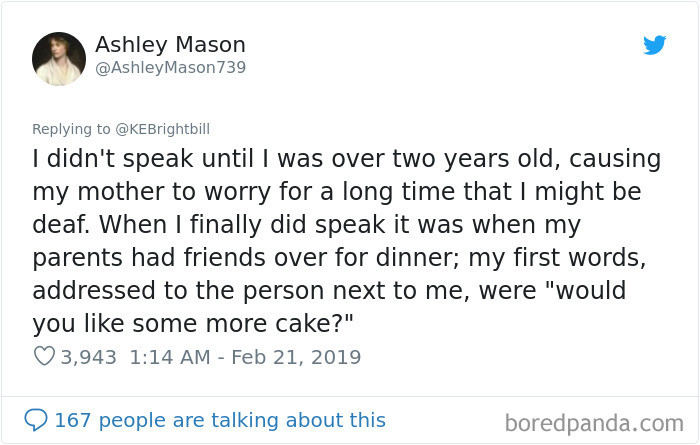This screenshot has height=445, width=700.
Task: Click the 3,943 likes count
Action: pos(89,356)
